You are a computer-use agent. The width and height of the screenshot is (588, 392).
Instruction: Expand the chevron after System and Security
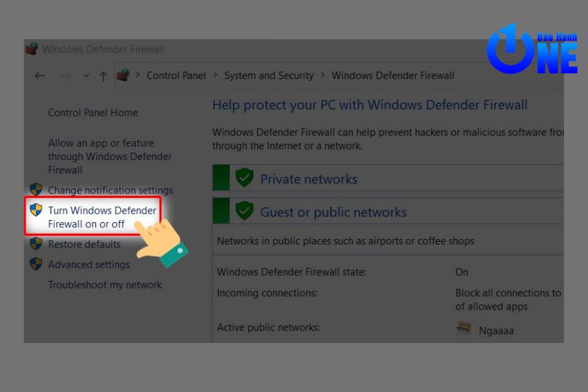[x=323, y=76]
